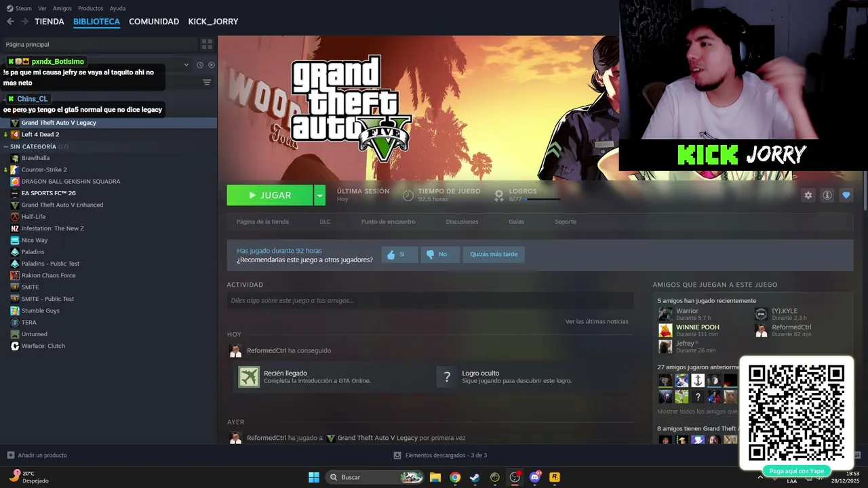The height and width of the screenshot is (488, 868).
Task: Open friend Jefrey's profile
Action: [x=685, y=343]
